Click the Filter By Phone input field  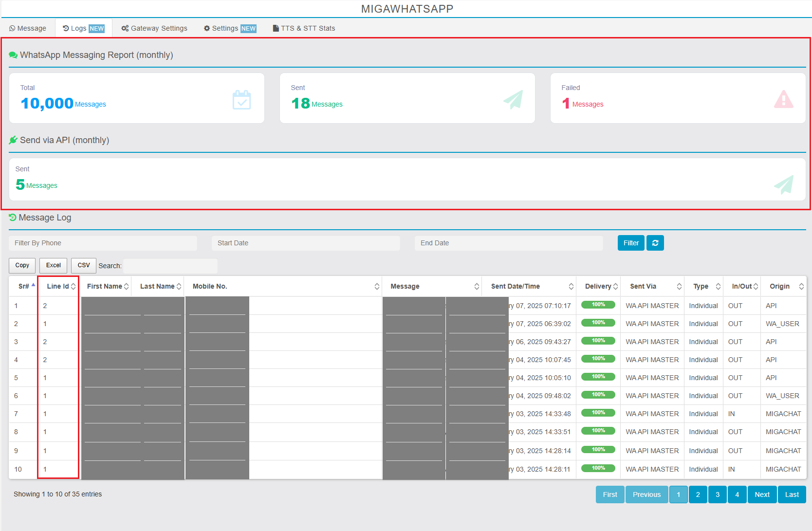click(x=103, y=243)
